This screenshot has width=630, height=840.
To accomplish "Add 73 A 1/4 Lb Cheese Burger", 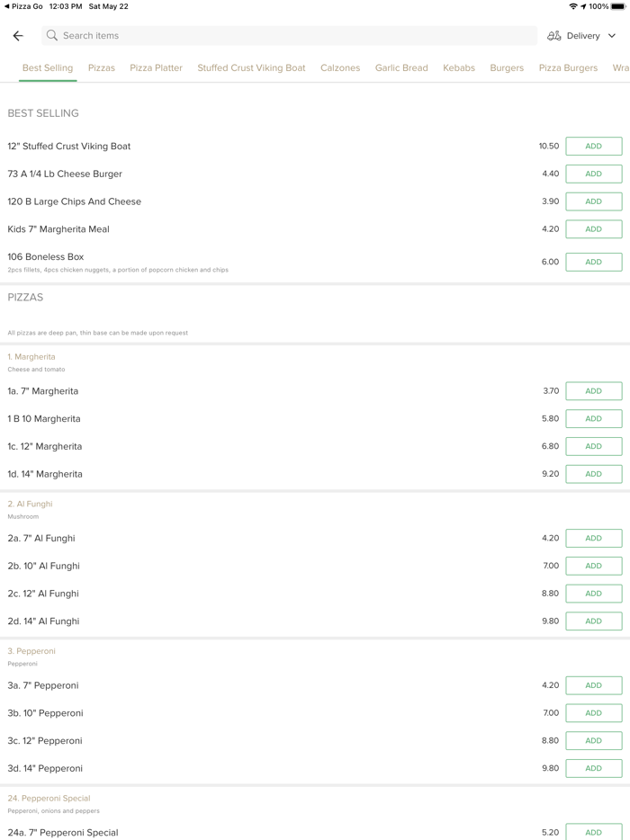I will 593,174.
